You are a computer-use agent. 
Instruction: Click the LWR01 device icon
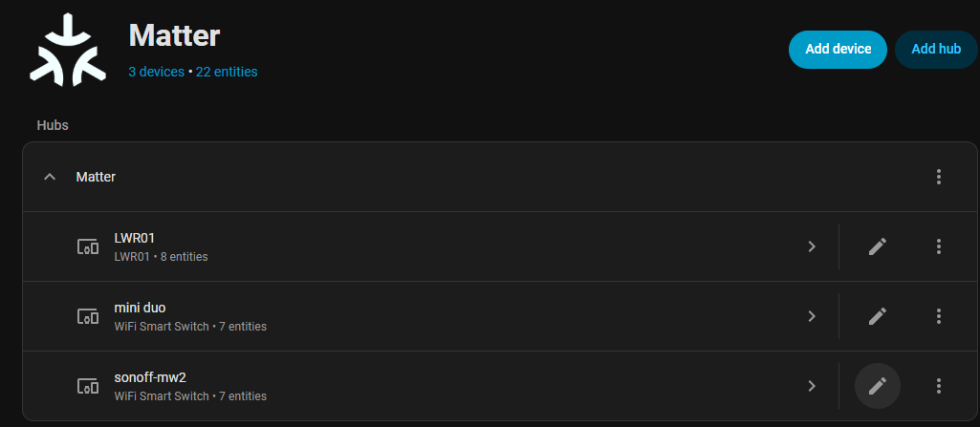click(88, 246)
